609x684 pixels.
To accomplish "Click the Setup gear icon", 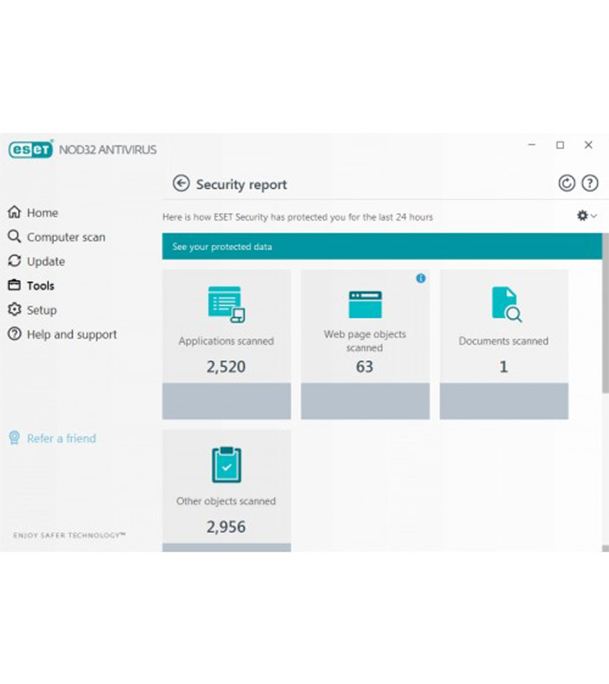I will click(14, 309).
